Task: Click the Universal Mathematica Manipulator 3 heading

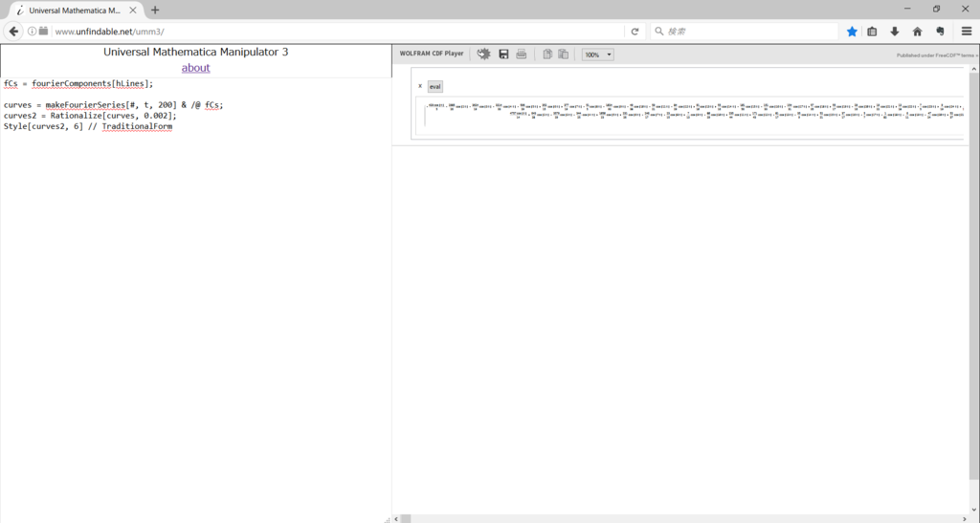Action: [x=195, y=52]
